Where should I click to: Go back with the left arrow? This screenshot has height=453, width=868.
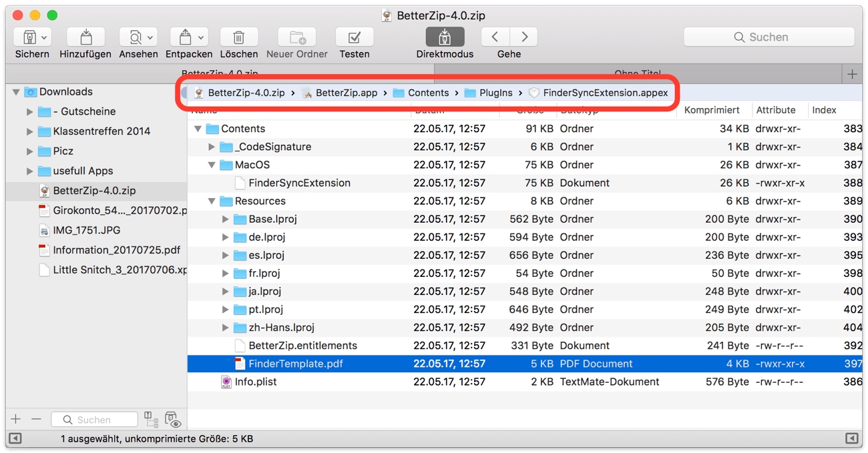[x=495, y=37]
